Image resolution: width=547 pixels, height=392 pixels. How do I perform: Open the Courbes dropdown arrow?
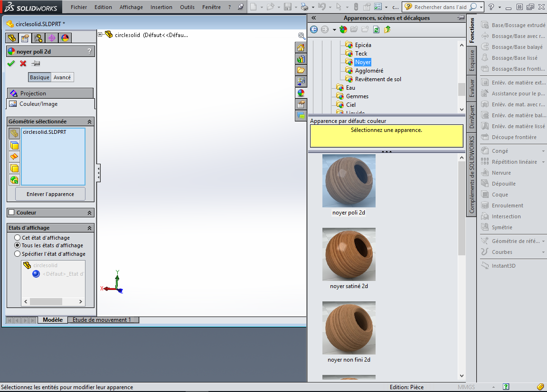(543, 252)
